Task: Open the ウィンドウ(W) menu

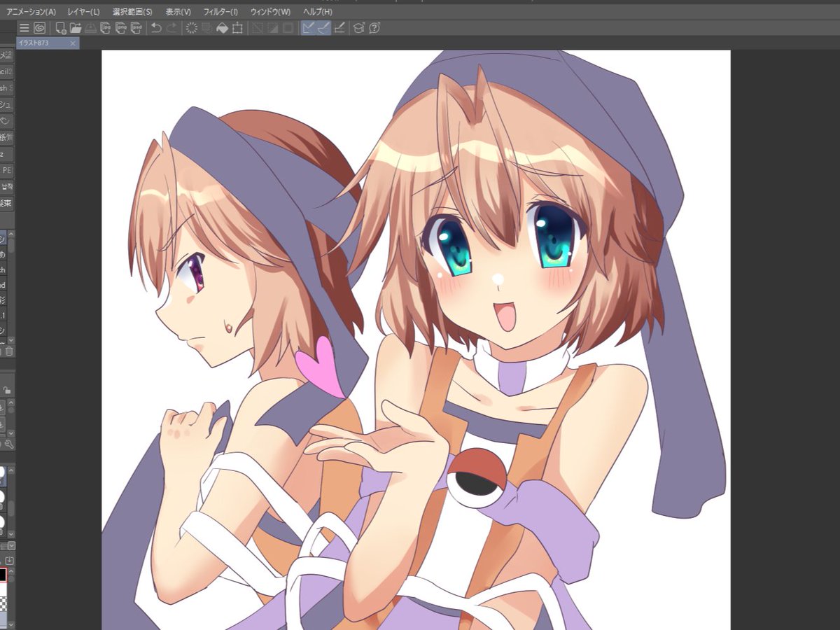Action: pos(270,12)
